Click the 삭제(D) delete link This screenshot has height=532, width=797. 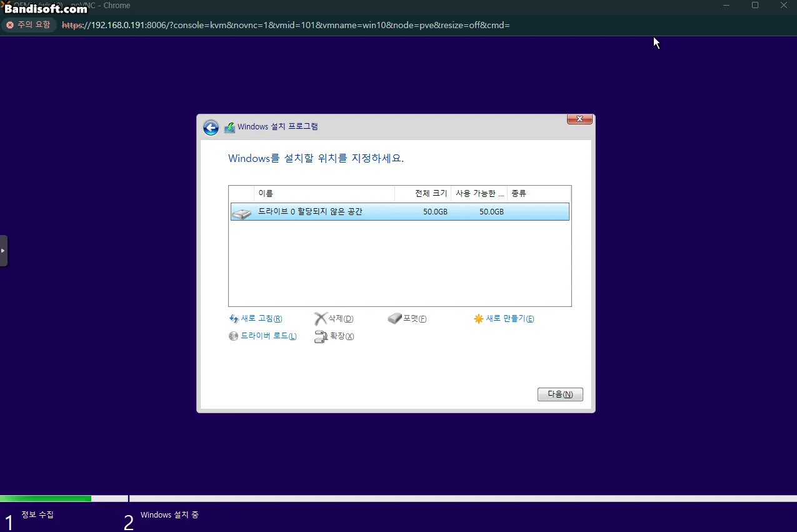341,319
